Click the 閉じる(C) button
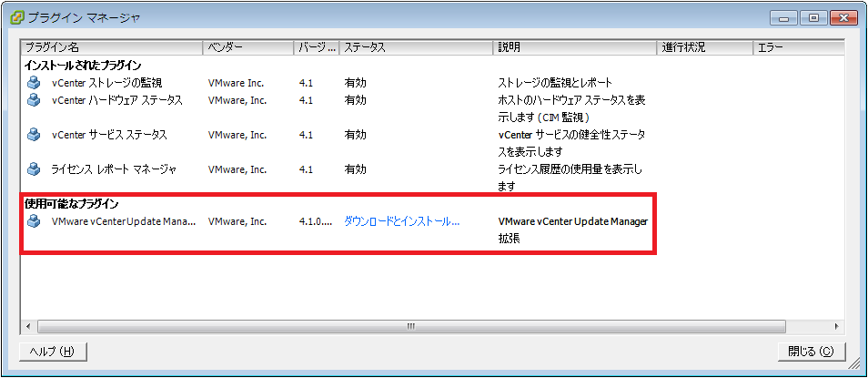Viewport: 868px width, 378px height. [811, 352]
